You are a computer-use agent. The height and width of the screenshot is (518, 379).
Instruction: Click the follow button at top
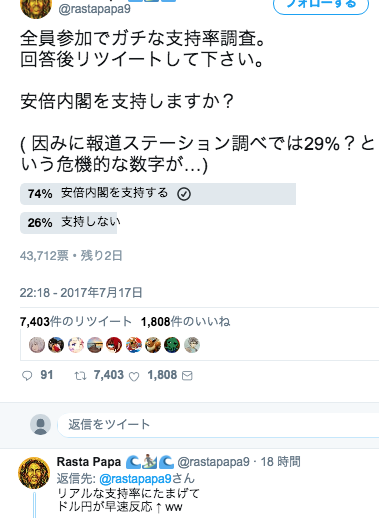(321, 5)
